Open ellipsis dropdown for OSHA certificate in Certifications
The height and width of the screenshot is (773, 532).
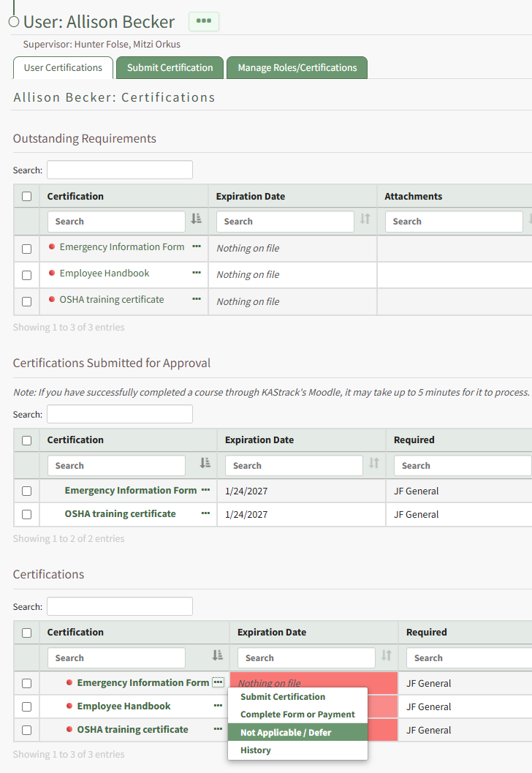point(218,729)
